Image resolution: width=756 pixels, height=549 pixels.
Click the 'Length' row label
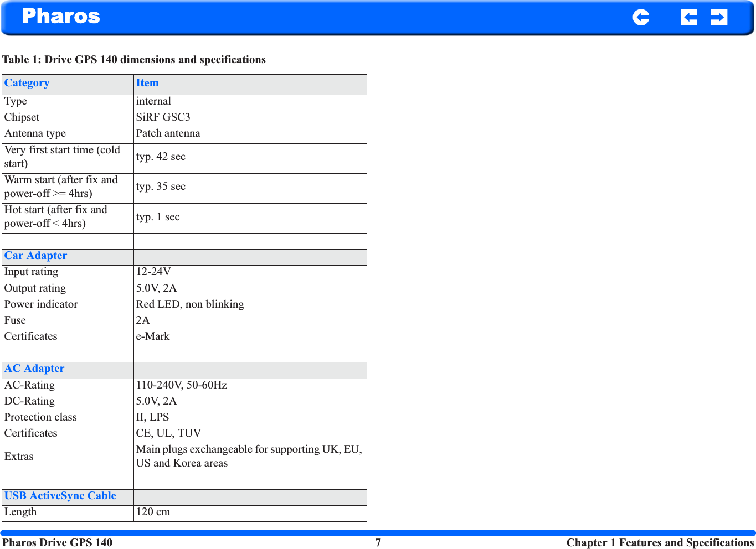pyautogui.click(x=20, y=512)
